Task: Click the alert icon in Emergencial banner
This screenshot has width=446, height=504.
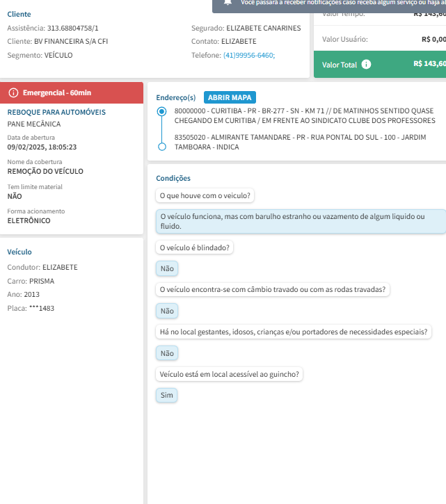Action: [13, 93]
